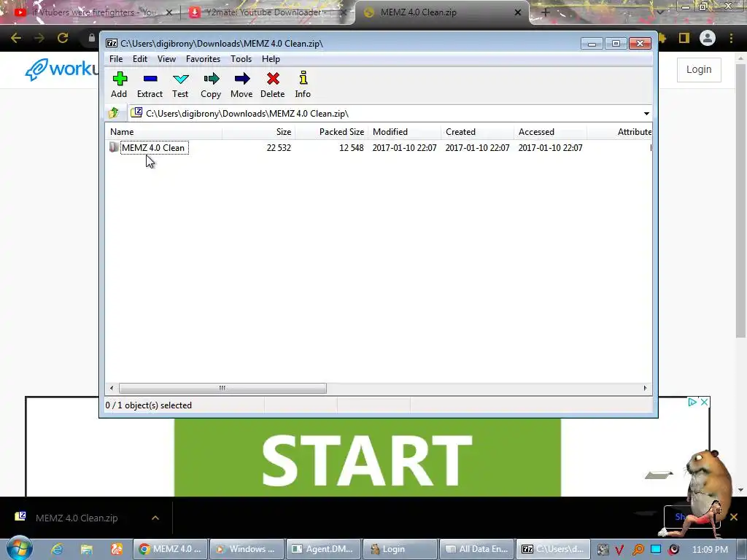Click the Login button on the webpage

coord(699,69)
